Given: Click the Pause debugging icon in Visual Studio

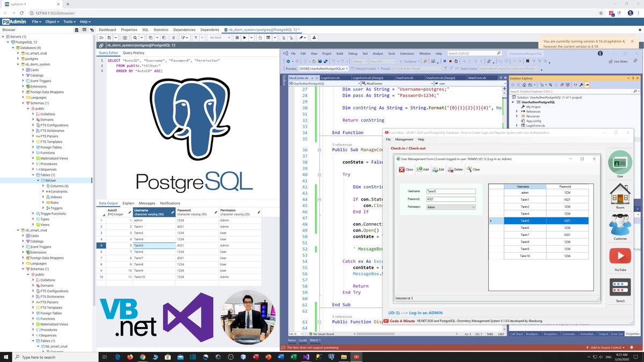Looking at the screenshot, I should pyautogui.click(x=444, y=61).
